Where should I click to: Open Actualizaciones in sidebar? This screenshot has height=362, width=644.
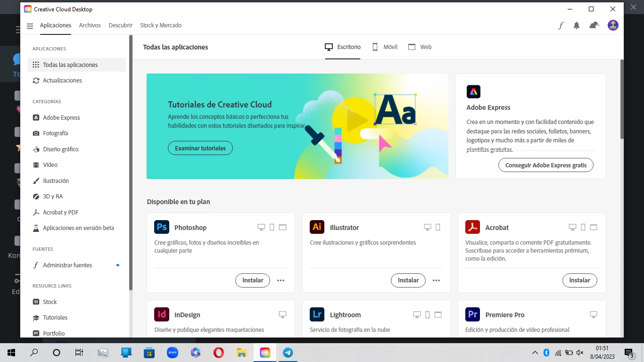(x=76, y=81)
